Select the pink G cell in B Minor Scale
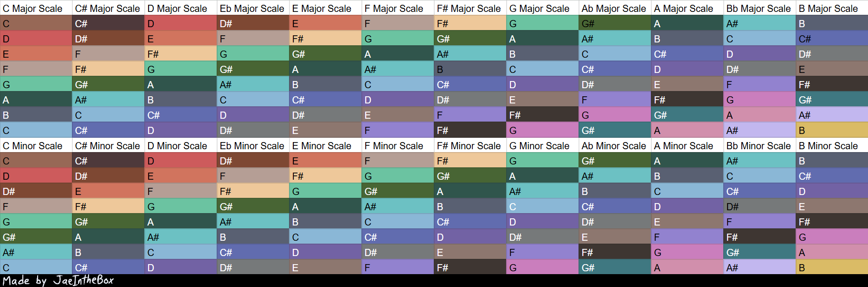Image resolution: width=868 pixels, height=287 pixels. [832, 237]
